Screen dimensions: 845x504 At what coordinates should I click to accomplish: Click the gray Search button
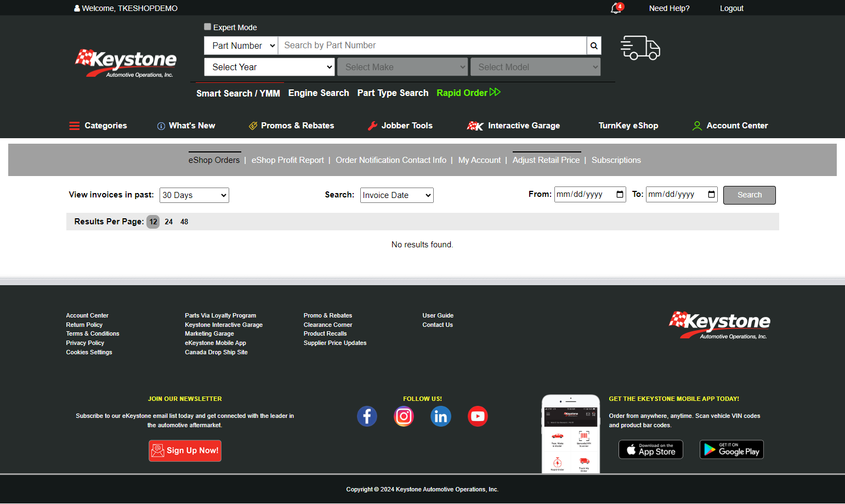click(750, 195)
